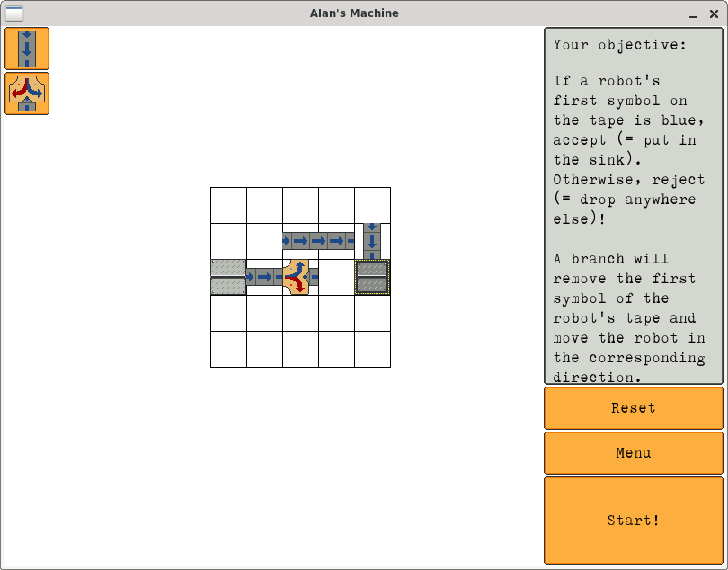Select the conveyor belt piece in the palette
728x570 pixels.
(27, 49)
